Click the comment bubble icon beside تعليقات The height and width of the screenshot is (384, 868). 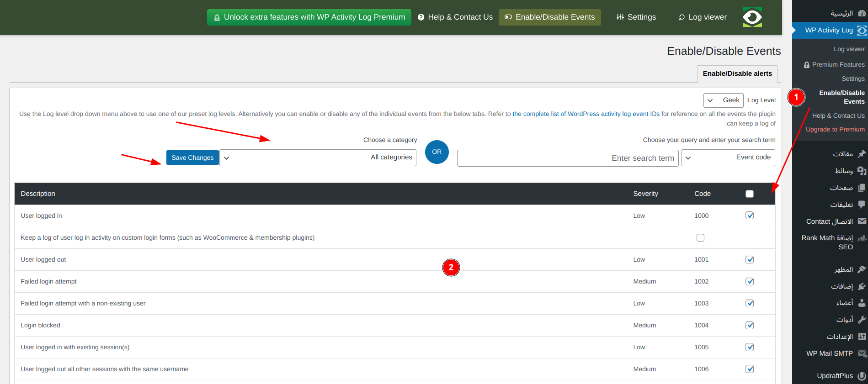pyautogui.click(x=862, y=205)
